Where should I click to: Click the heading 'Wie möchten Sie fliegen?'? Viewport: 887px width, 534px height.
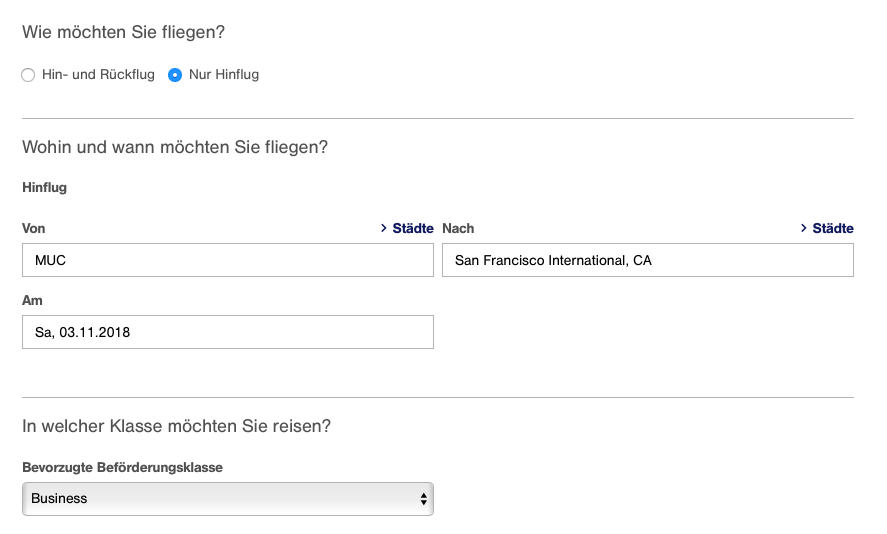123,33
